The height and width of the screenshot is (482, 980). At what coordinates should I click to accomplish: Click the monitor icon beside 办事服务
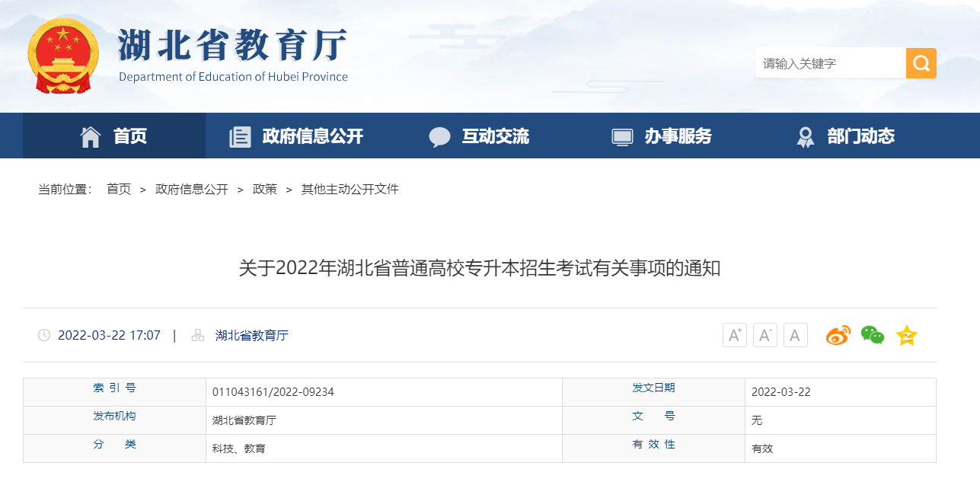pyautogui.click(x=623, y=137)
